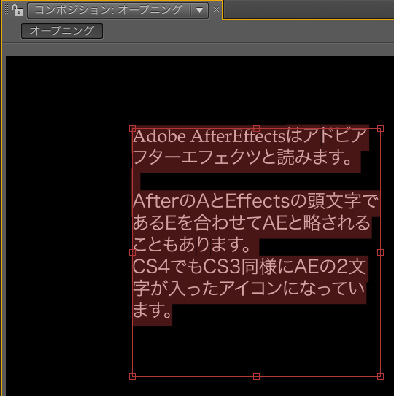Click the bottom-left text box handle
Image resolution: width=394 pixels, height=396 pixels.
point(132,376)
